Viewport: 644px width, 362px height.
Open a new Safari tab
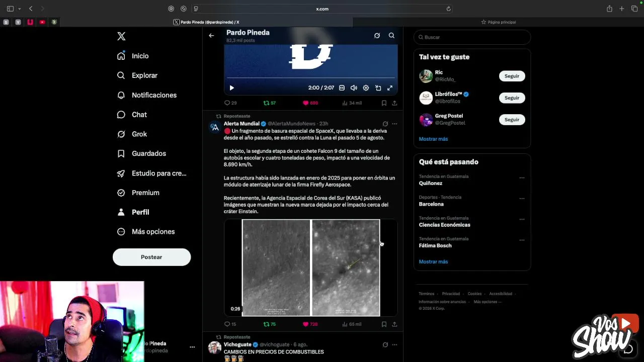622,9
